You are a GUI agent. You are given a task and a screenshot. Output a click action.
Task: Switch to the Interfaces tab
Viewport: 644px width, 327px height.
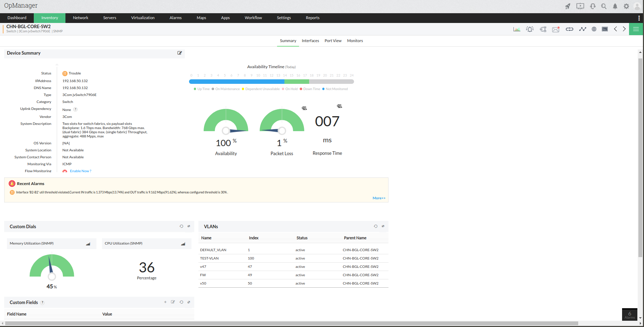click(x=311, y=41)
